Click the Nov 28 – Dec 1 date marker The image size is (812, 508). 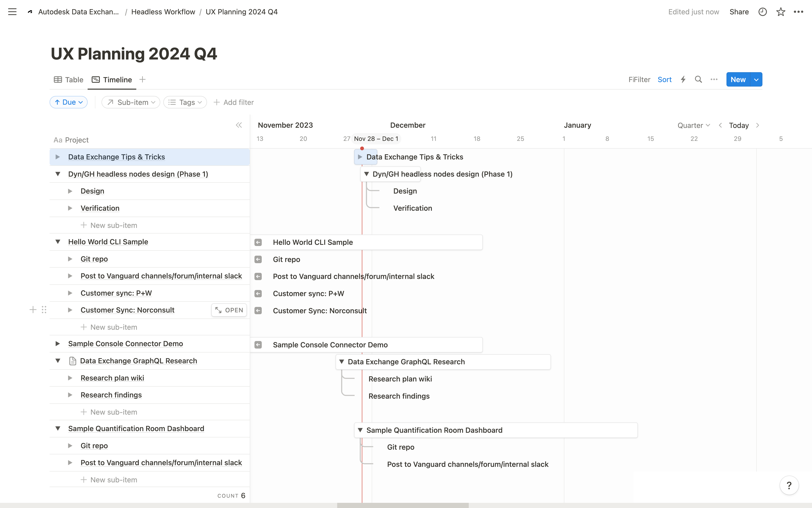tap(376, 139)
